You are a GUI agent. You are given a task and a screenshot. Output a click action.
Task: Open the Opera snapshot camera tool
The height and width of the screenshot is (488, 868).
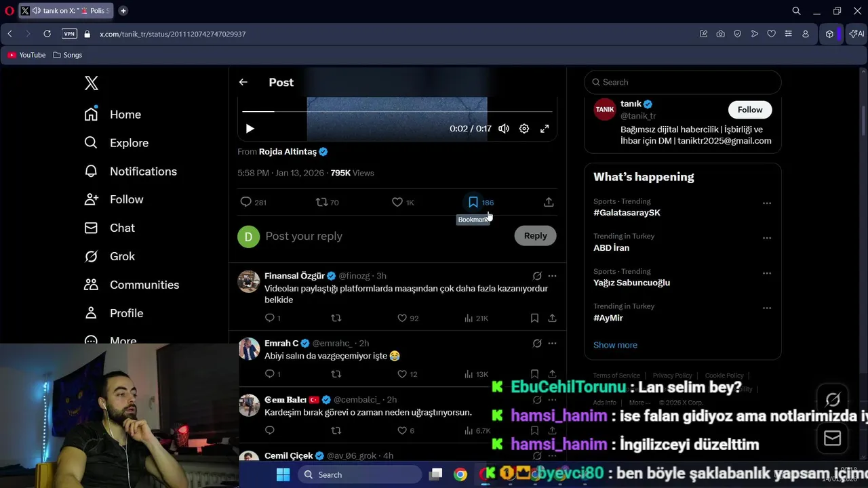point(720,34)
